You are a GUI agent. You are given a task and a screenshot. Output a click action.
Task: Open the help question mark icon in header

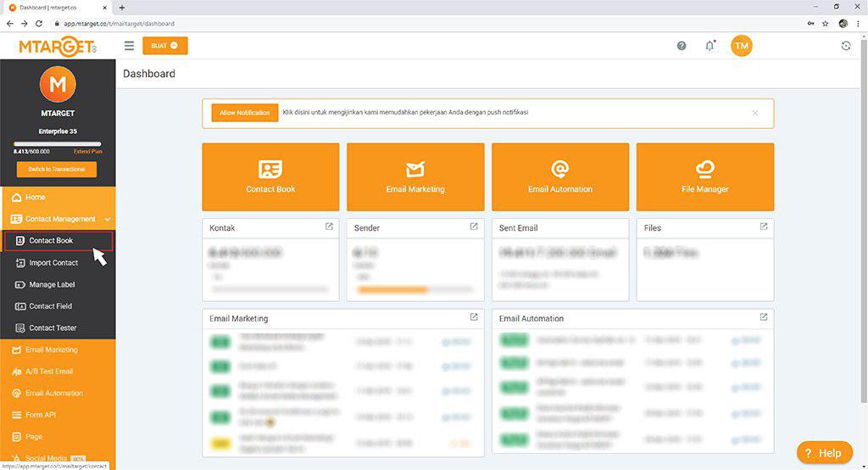pos(682,46)
